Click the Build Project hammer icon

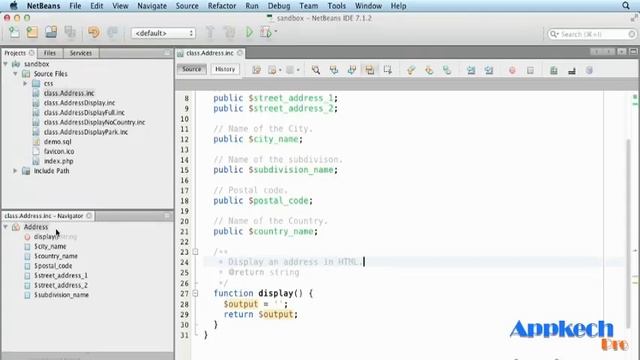pyautogui.click(x=210, y=32)
